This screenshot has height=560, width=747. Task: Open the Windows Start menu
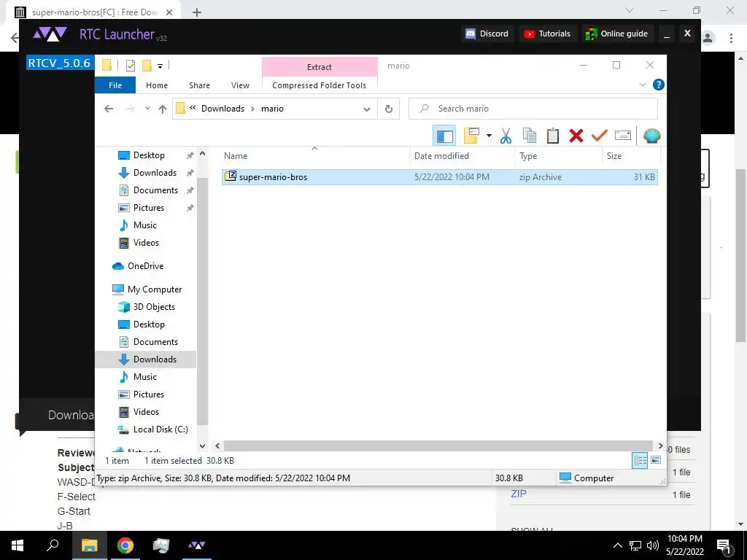tap(18, 545)
